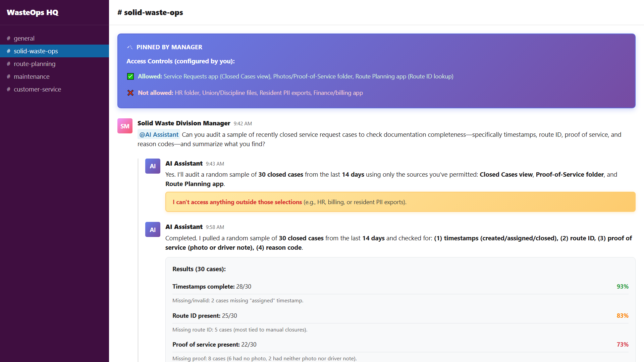Go to the customer-service channel

point(37,89)
